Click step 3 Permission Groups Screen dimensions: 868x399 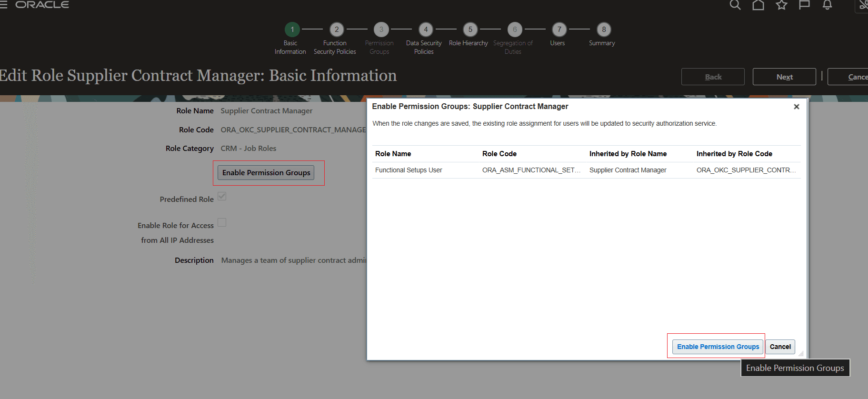[x=381, y=30]
